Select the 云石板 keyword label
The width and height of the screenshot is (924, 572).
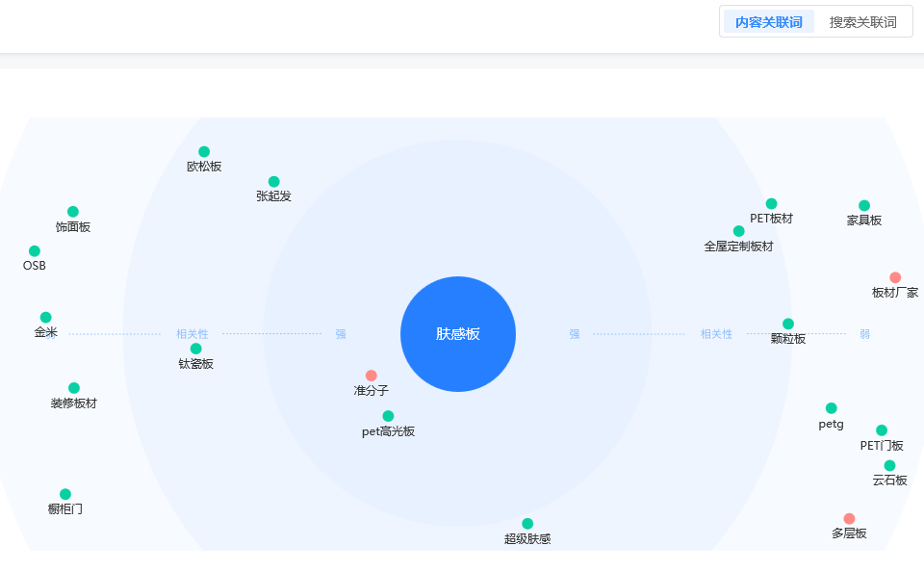[889, 481]
